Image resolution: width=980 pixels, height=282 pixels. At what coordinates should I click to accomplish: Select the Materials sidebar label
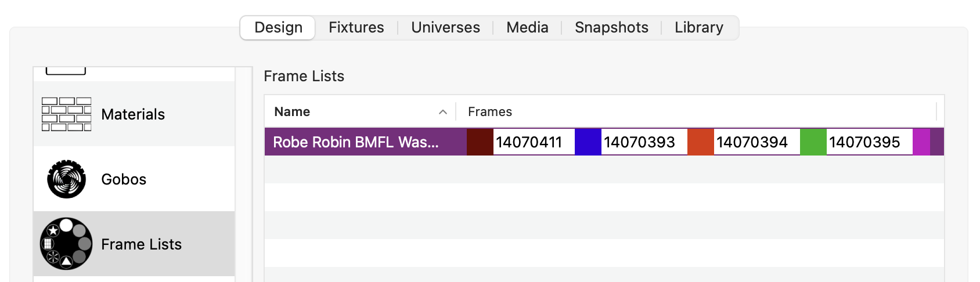(133, 114)
